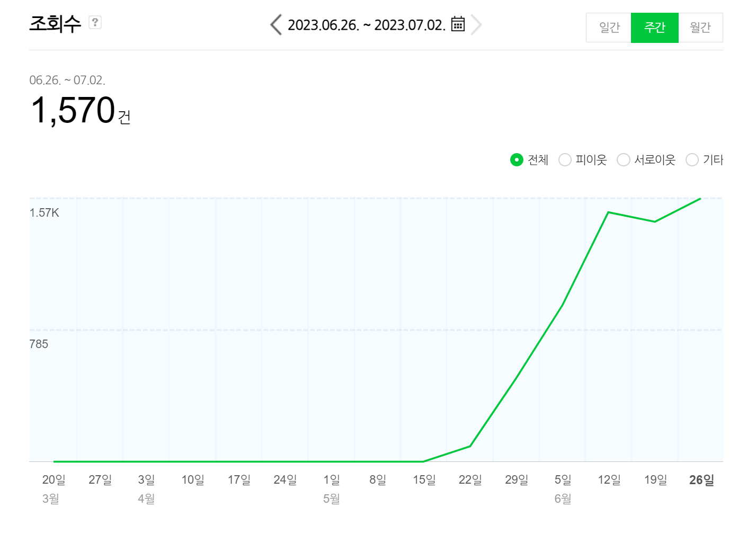Click the 29일 data point on the chart
The height and width of the screenshot is (534, 756).
(x=516, y=379)
